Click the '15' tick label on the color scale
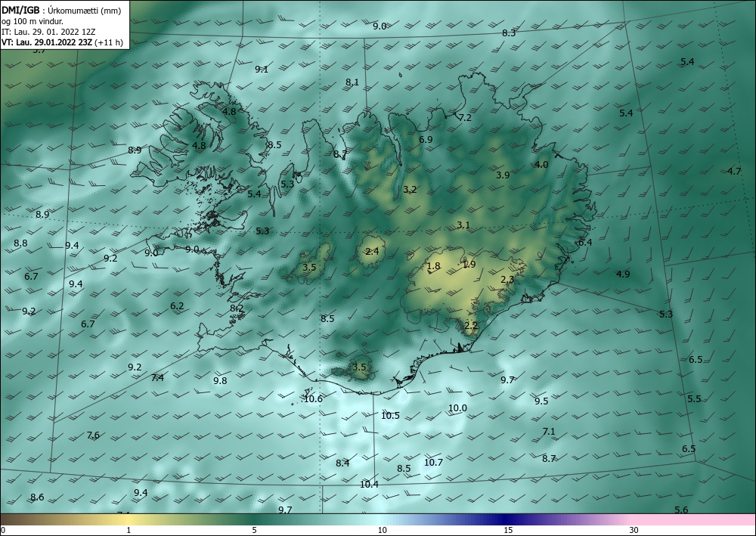This screenshot has height=536, width=756. (508, 530)
